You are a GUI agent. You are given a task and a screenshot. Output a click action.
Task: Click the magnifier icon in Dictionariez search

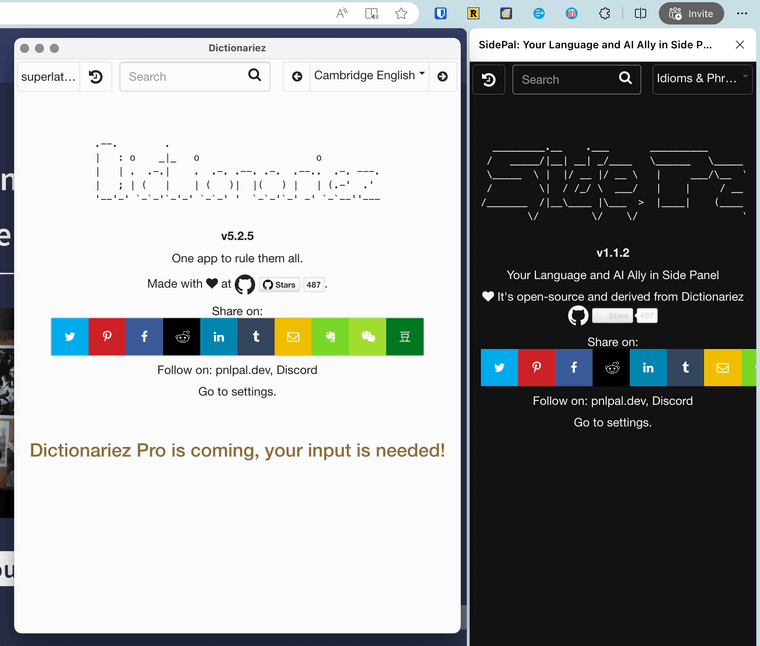click(254, 75)
